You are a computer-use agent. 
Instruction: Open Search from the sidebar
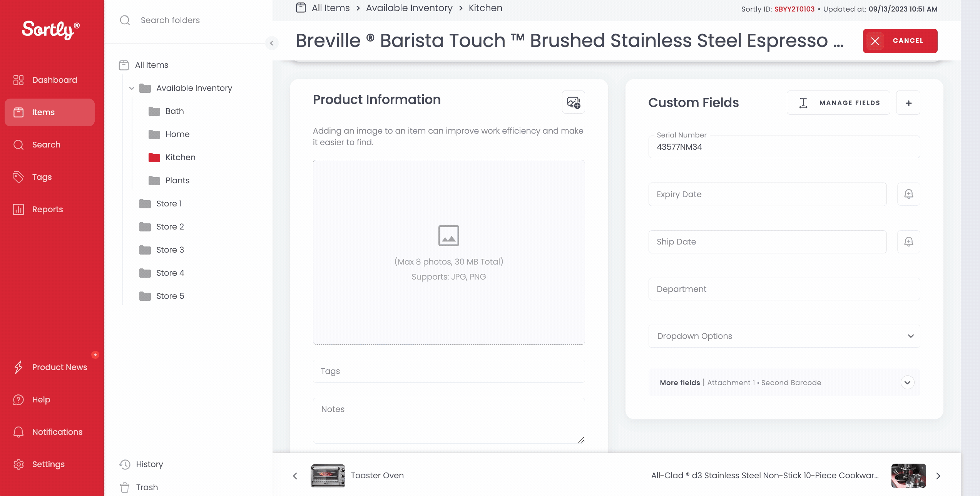[50, 144]
